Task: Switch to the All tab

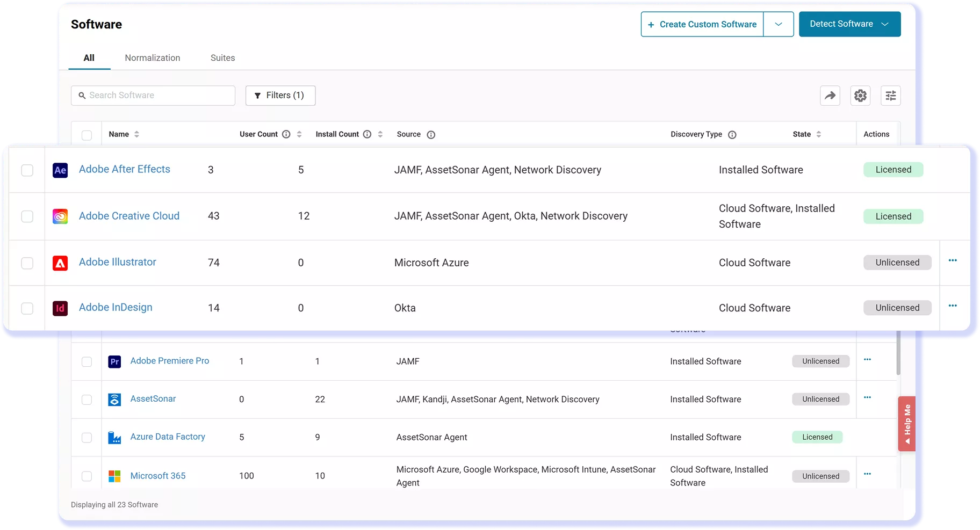Action: 89,58
